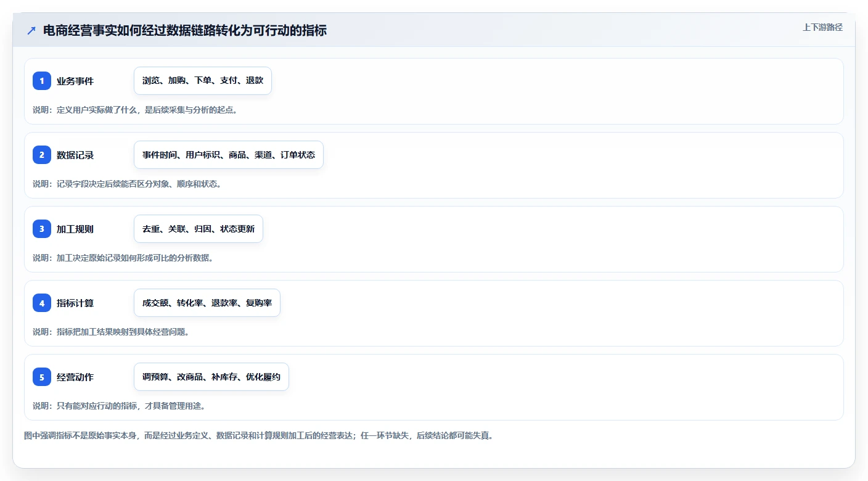Image resolution: width=868 pixels, height=481 pixels.
Task: Click the note 记录字段决定后续能否区分对象
Action: click(x=127, y=184)
